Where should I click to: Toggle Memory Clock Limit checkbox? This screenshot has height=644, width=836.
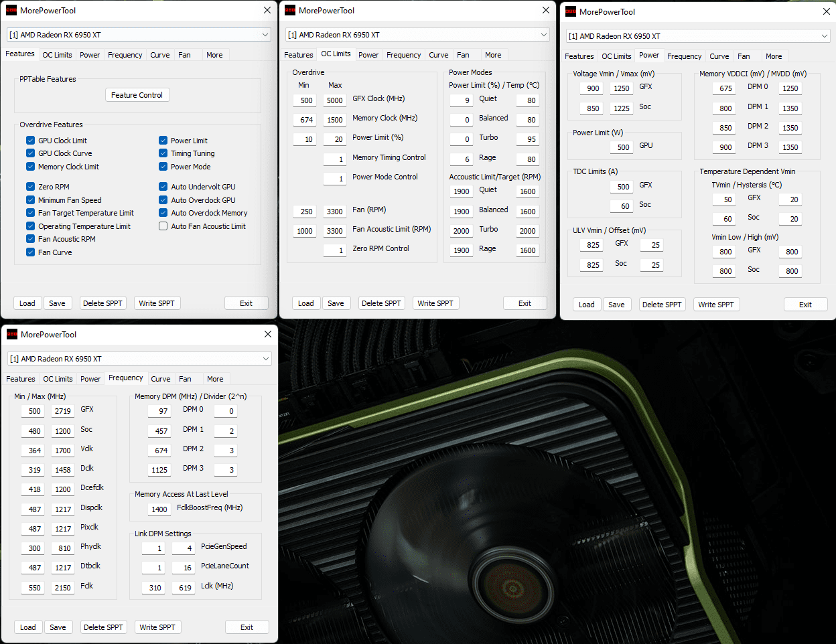31,167
